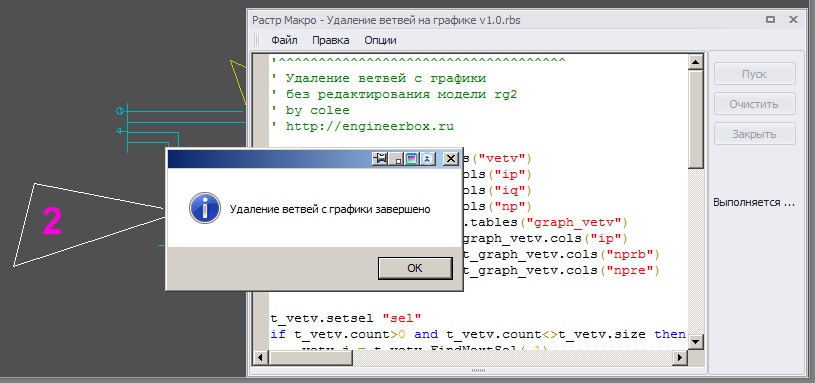Open the Опции menu
The width and height of the screenshot is (815, 384).
(380, 40)
